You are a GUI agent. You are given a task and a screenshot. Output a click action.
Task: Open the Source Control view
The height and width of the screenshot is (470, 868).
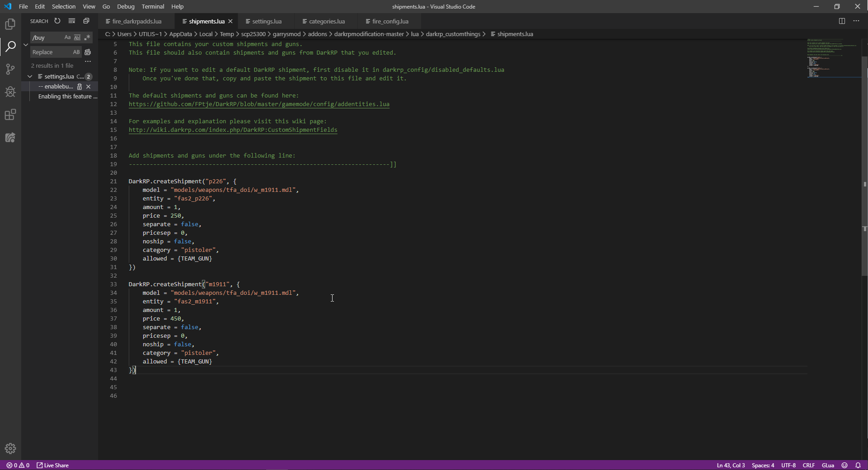tap(10, 69)
